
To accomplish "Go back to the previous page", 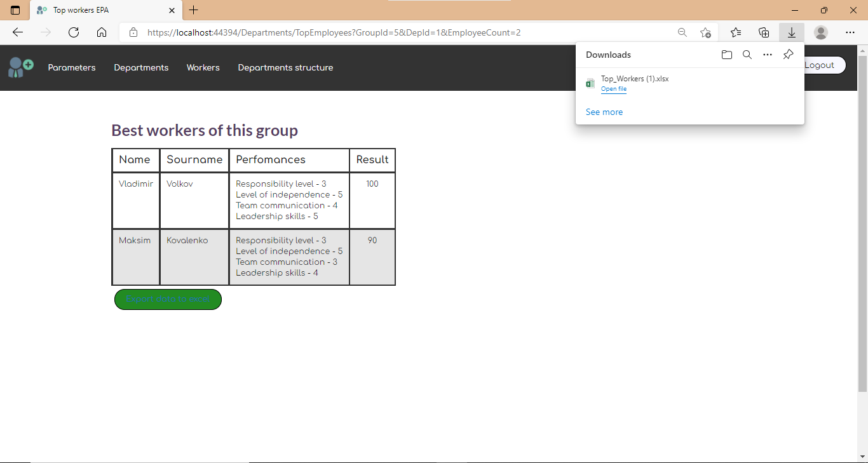I will (18, 32).
